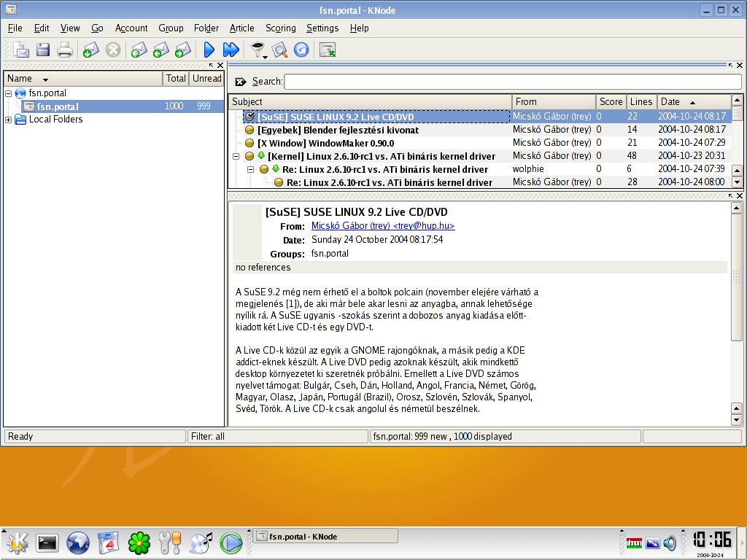Click the "Filter: all" status bar entry
This screenshot has height=560, width=747.
[x=278, y=436]
